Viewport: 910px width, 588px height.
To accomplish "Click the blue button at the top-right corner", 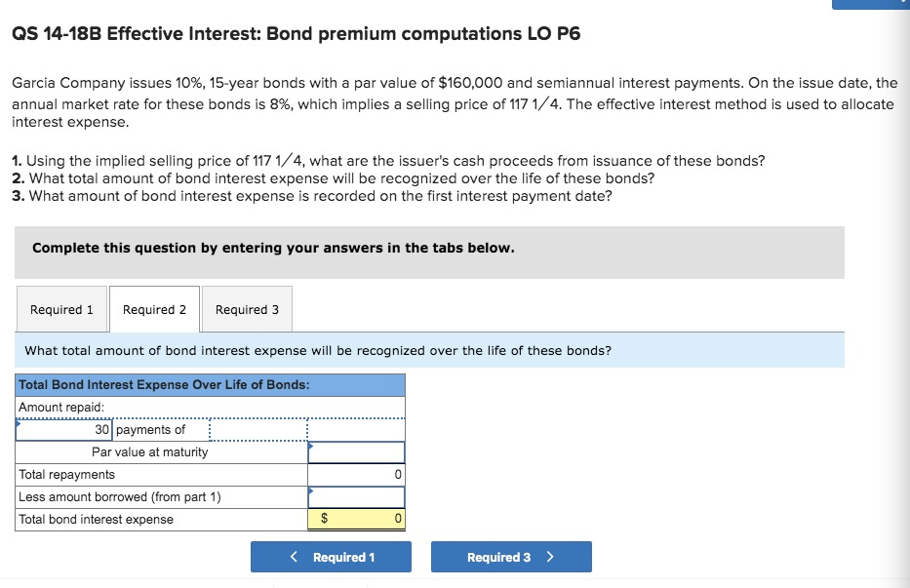I will [x=870, y=4].
